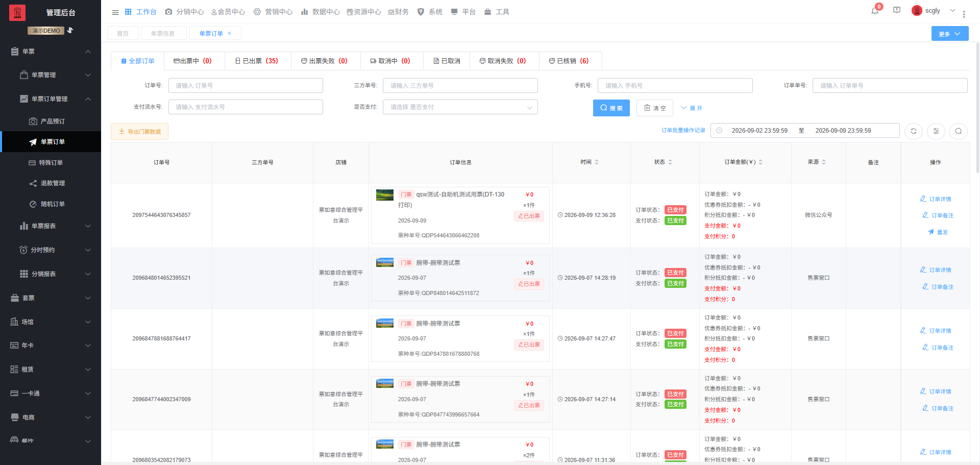The image size is (980, 465).
Task: Collapse sidebar with hamburger menu icon
Action: click(x=115, y=12)
